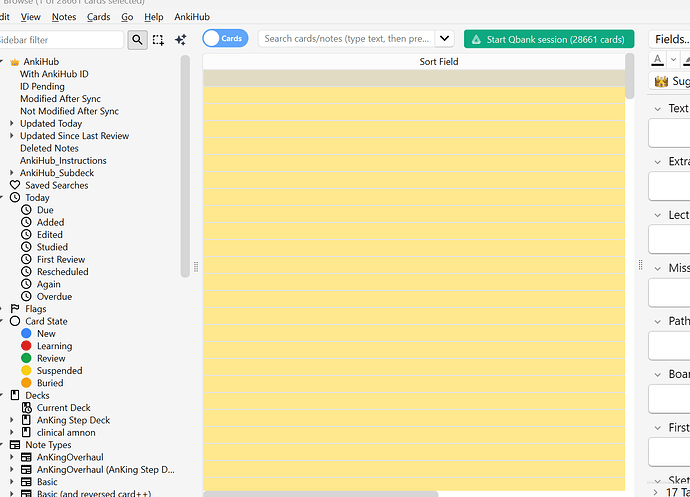
Task: Select the Added clock item
Action: coord(26,222)
